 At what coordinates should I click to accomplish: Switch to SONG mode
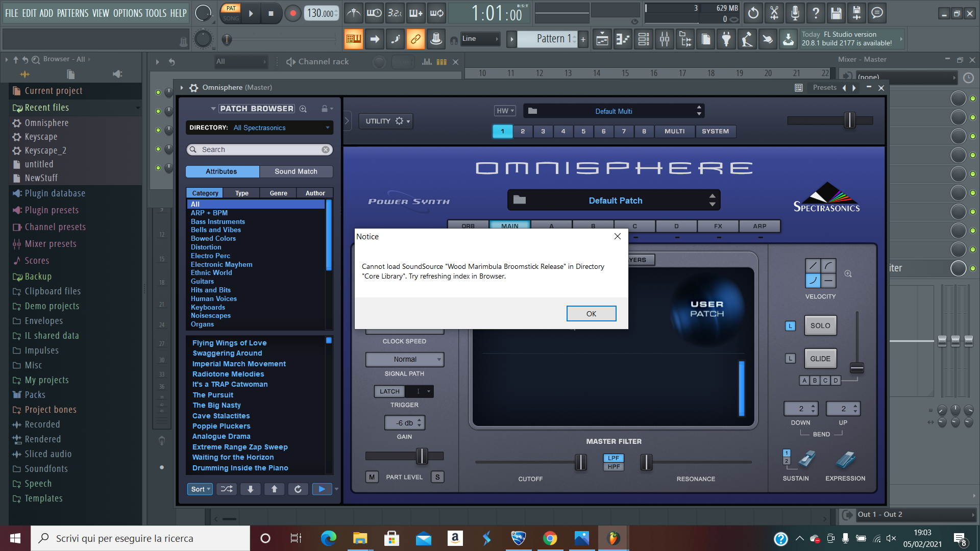pos(231,18)
